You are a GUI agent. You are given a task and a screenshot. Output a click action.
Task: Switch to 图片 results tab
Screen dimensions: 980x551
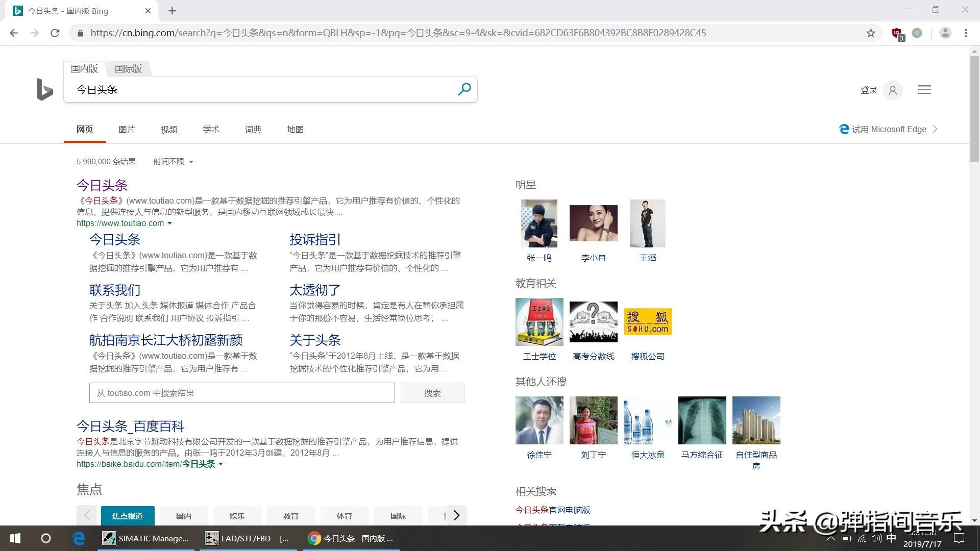coord(127,130)
